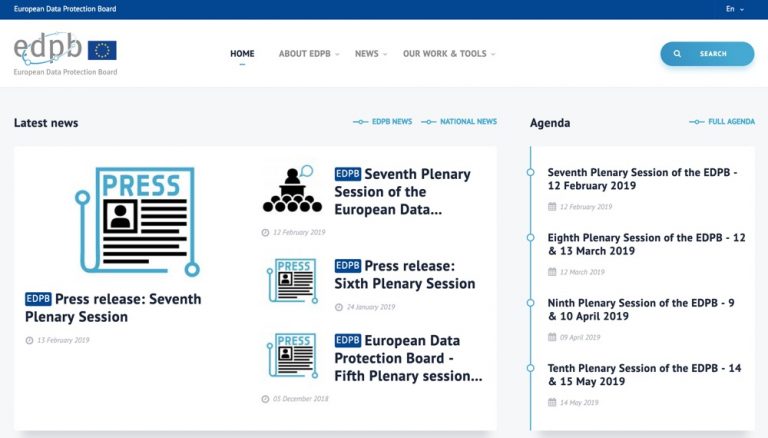This screenshot has height=438, width=768.
Task: Switch to National News filter
Action: coord(460,122)
